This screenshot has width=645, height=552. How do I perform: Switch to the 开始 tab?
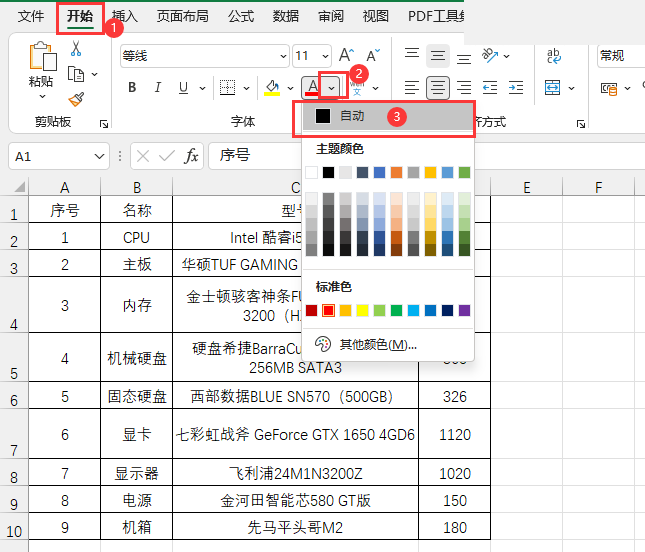pyautogui.click(x=80, y=16)
